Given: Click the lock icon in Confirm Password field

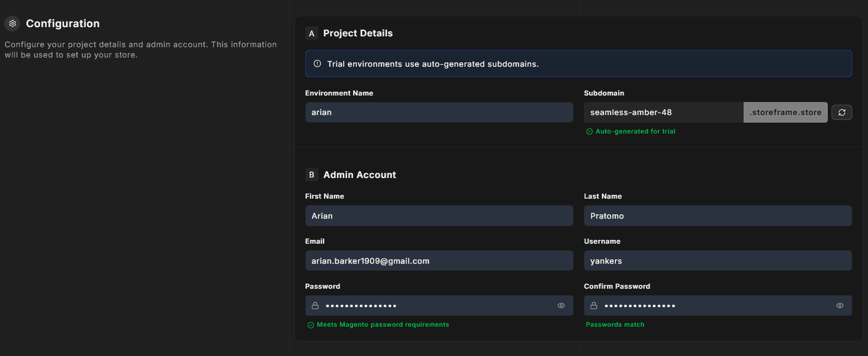Looking at the screenshot, I should [594, 306].
